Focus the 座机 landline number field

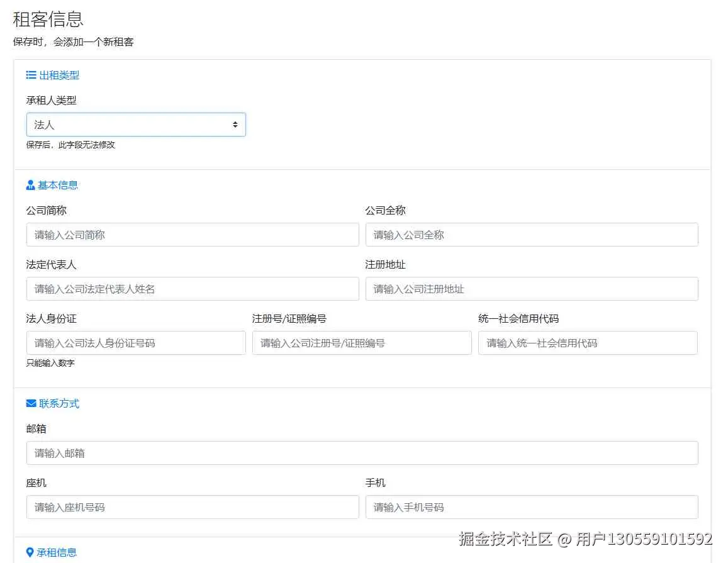point(193,507)
